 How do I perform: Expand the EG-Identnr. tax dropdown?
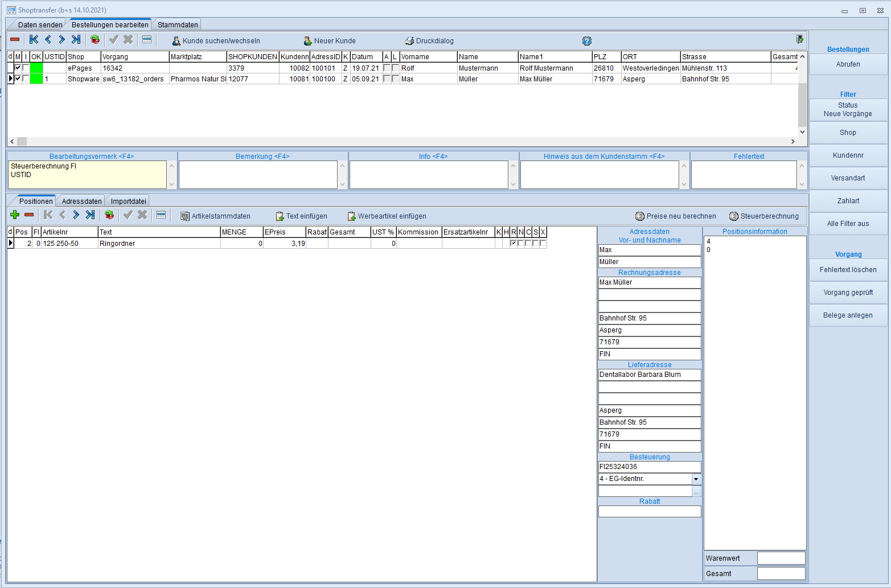[696, 479]
